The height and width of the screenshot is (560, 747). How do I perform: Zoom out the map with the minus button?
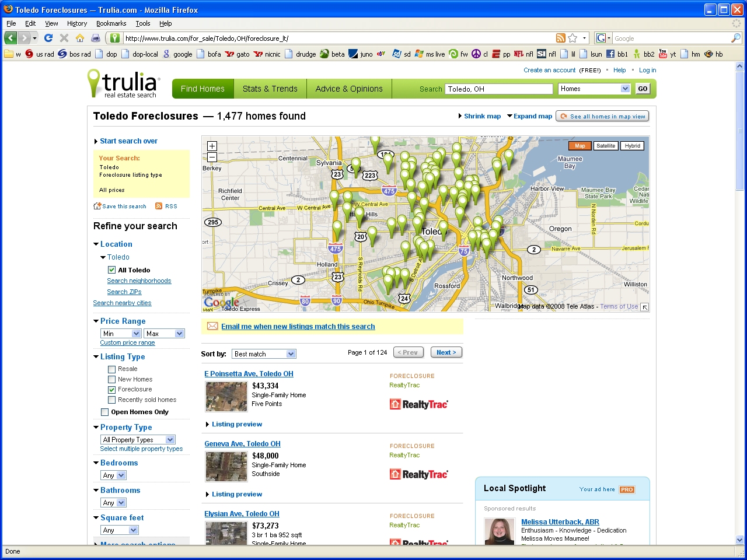pos(212,157)
